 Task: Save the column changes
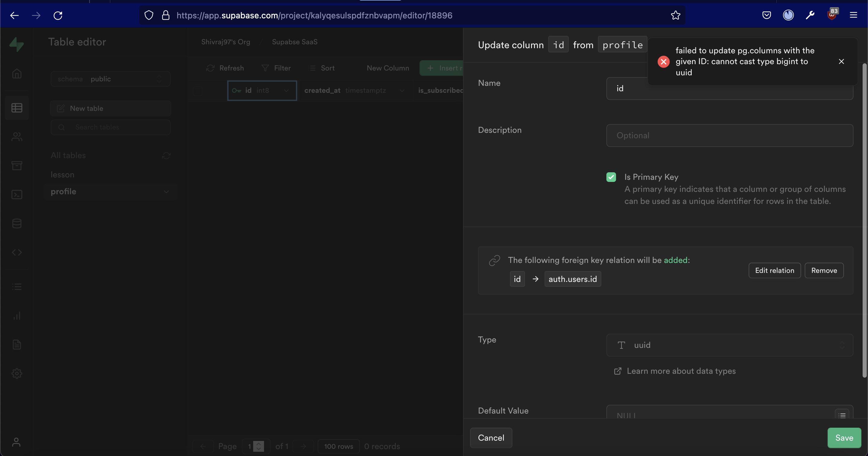844,438
